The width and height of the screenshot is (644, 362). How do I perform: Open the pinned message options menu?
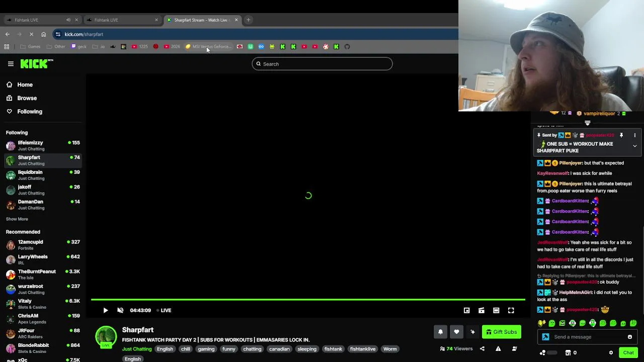click(635, 135)
